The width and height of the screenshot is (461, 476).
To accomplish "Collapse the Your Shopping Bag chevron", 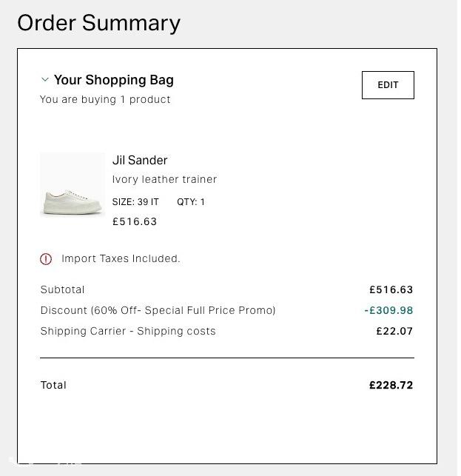I will pos(45,80).
